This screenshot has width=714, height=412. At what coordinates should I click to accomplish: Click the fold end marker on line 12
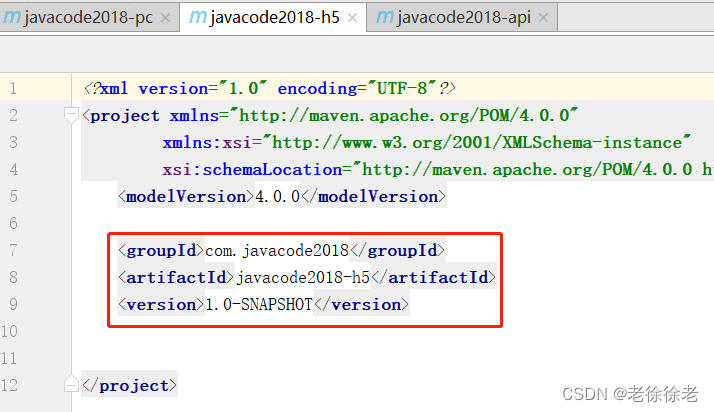(71, 384)
